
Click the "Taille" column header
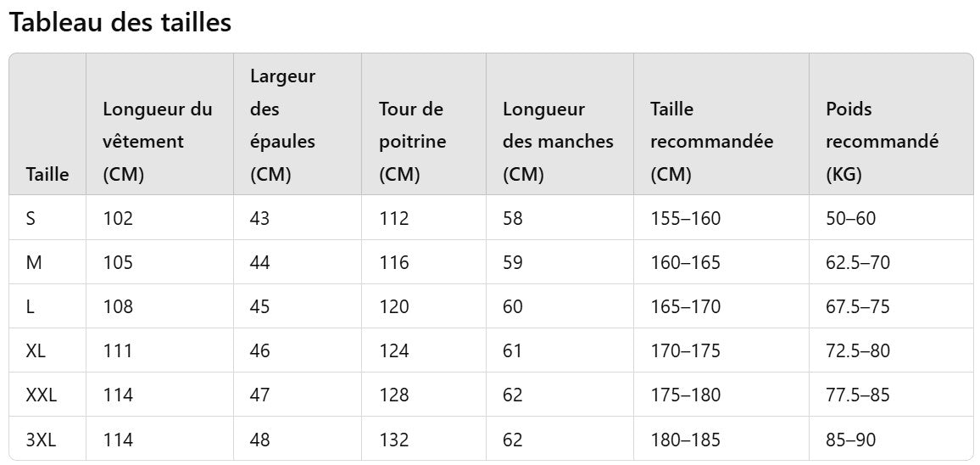point(47,175)
